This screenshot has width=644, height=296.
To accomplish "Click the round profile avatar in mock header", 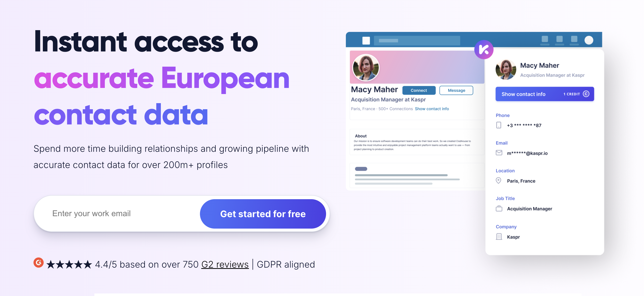I will click(x=589, y=40).
